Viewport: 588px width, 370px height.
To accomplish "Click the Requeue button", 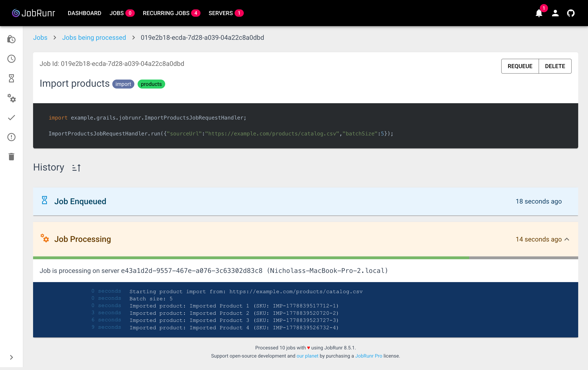I will click(520, 66).
